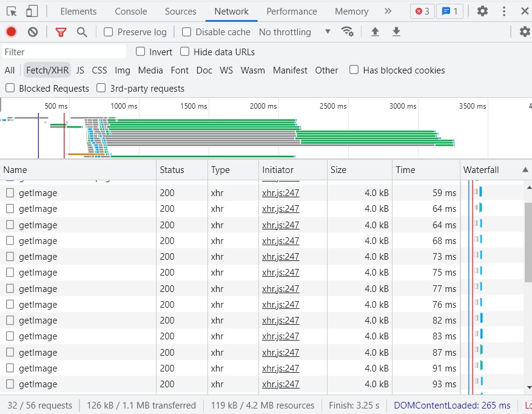Screen dimensions: 532x414
Task: Stop recording the network log
Action: click(x=11, y=32)
